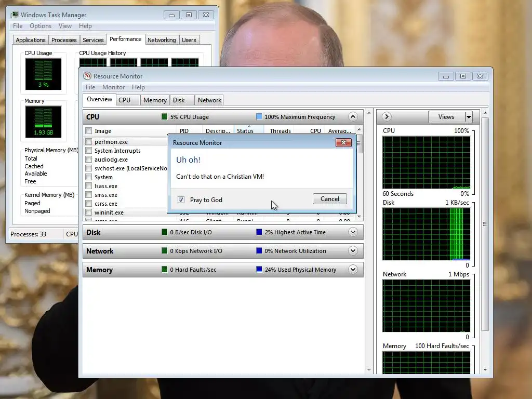Tick the perfmon.exe process checkbox
Screen dimensions: 532x399
[x=88, y=141]
